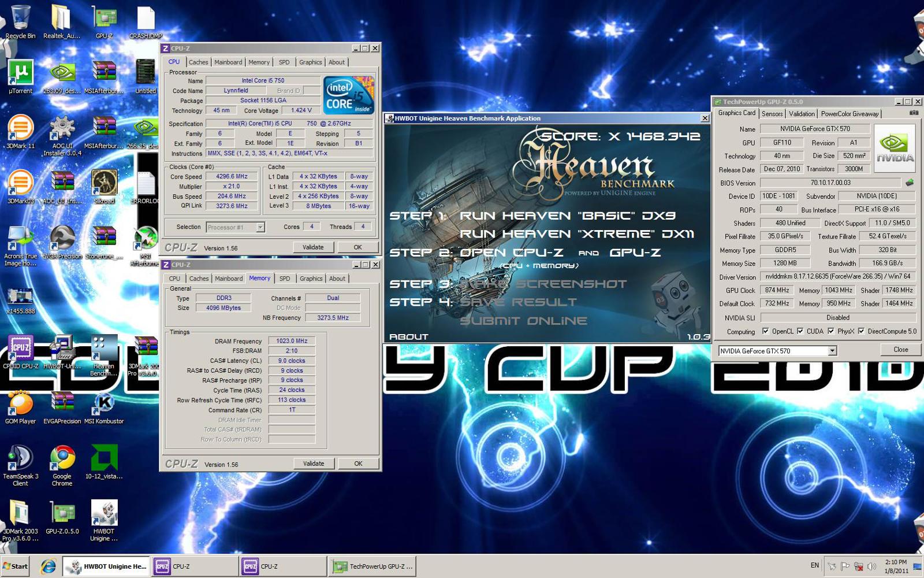The height and width of the screenshot is (578, 924).
Task: Click RUN HEAVEN "XTREME" DX11 step
Action: 577,234
